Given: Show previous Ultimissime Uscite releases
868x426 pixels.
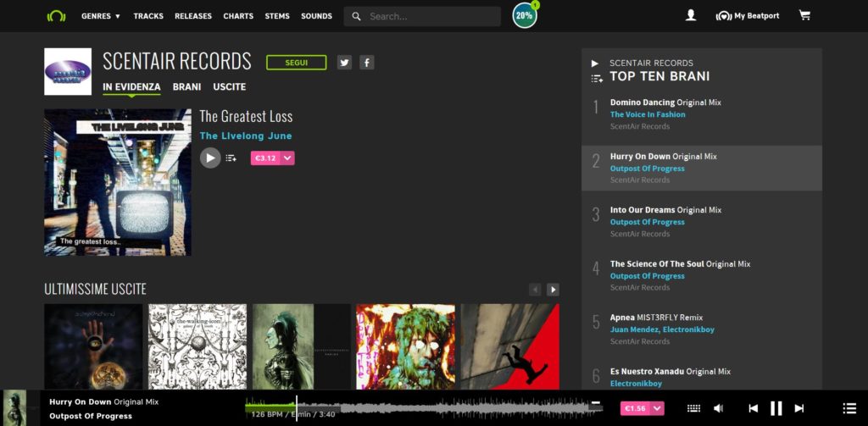Looking at the screenshot, I should point(535,290).
